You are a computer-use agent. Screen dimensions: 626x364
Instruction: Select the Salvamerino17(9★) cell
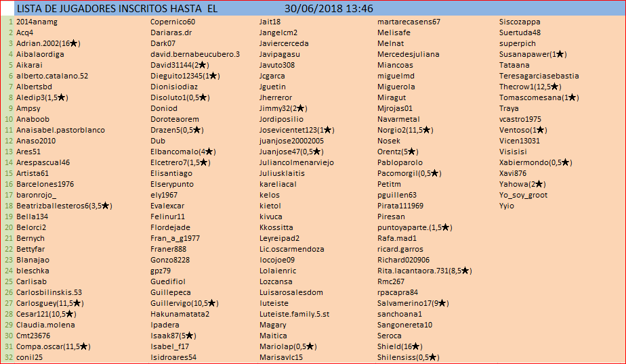(413, 303)
